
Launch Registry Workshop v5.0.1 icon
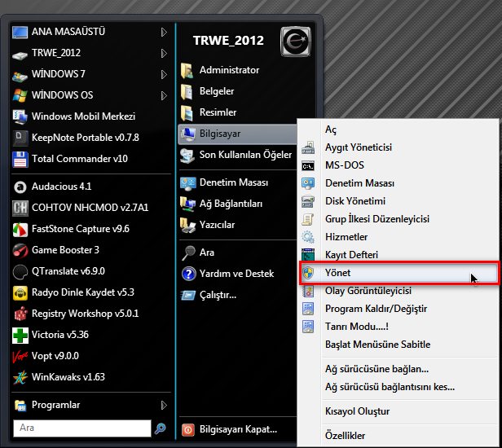click(20, 314)
